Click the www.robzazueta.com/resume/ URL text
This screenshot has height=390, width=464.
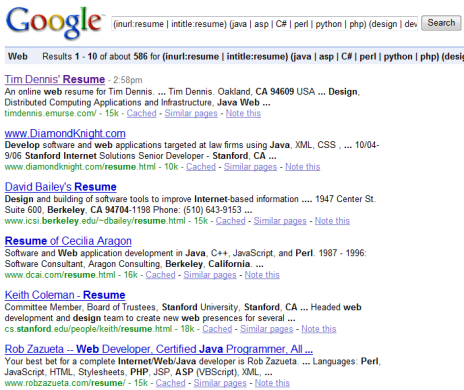point(65,383)
